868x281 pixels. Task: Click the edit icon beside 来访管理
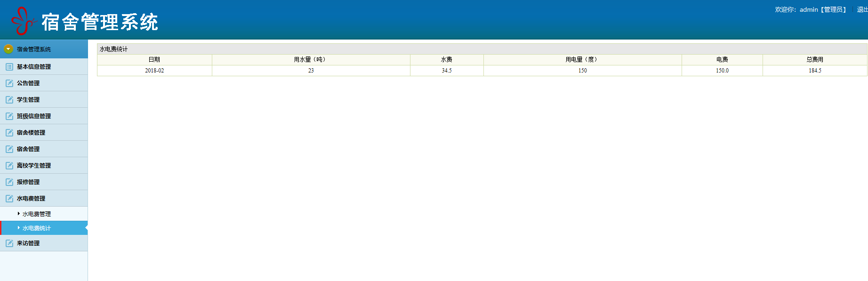tap(9, 243)
